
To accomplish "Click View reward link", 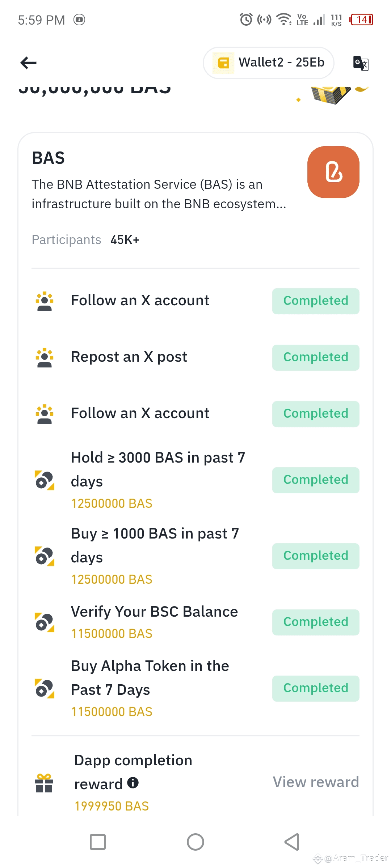I will tap(316, 782).
